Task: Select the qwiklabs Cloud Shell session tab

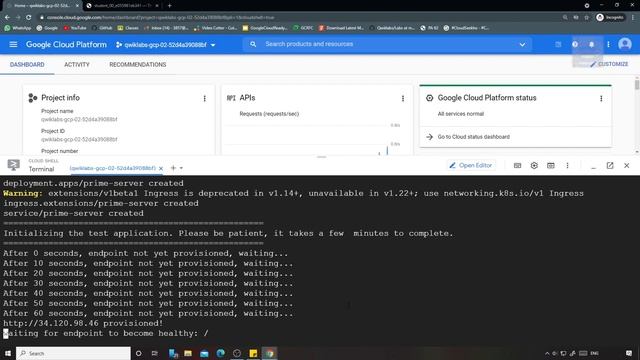Action: tap(112, 168)
